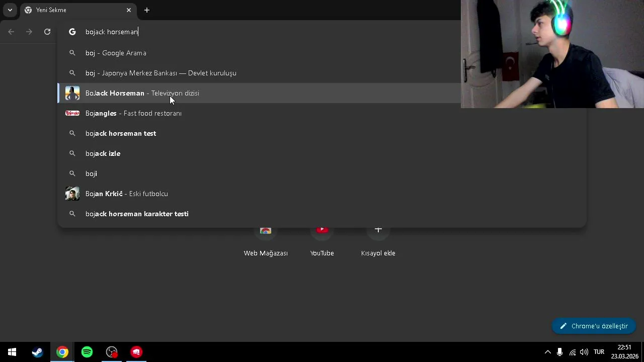
Task: Open Steam from the taskbar
Action: [x=37, y=352]
